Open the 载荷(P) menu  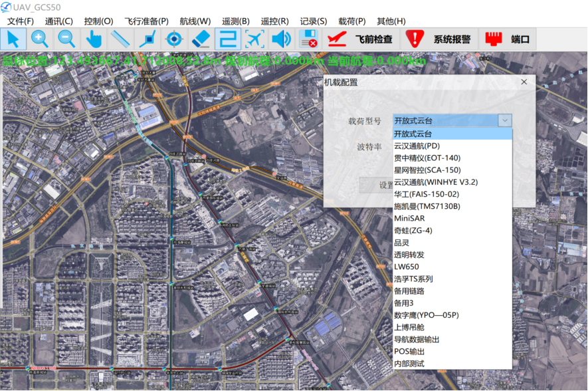[x=351, y=21]
